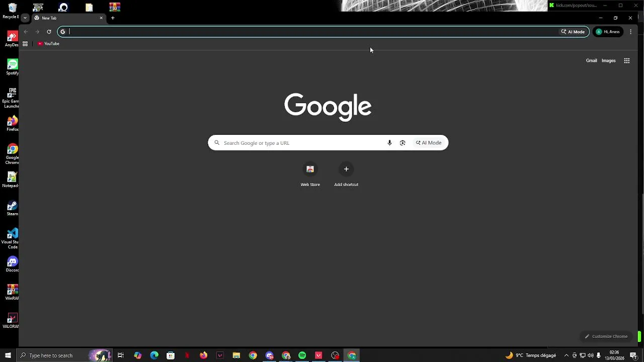
Task: Open a new tab with the plus button
Action: coord(113,18)
